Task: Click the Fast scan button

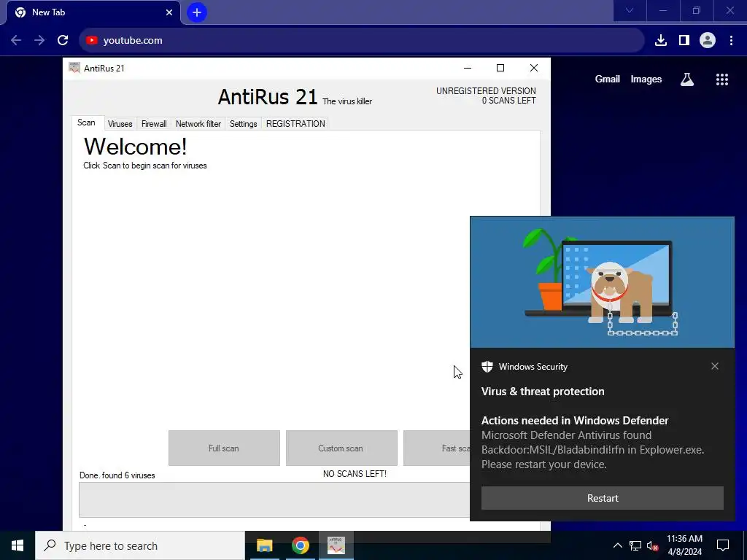Action: (x=436, y=448)
